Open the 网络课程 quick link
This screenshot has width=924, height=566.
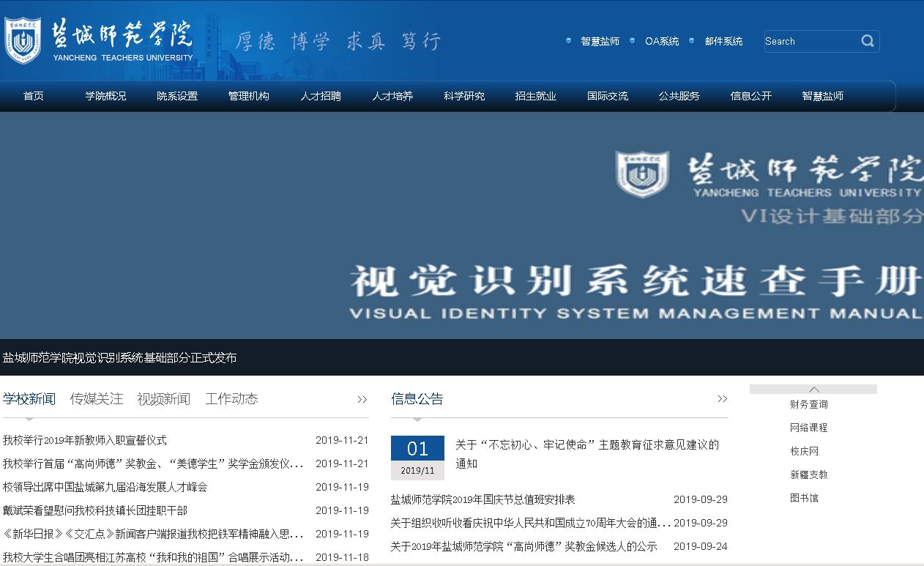pyautogui.click(x=809, y=428)
